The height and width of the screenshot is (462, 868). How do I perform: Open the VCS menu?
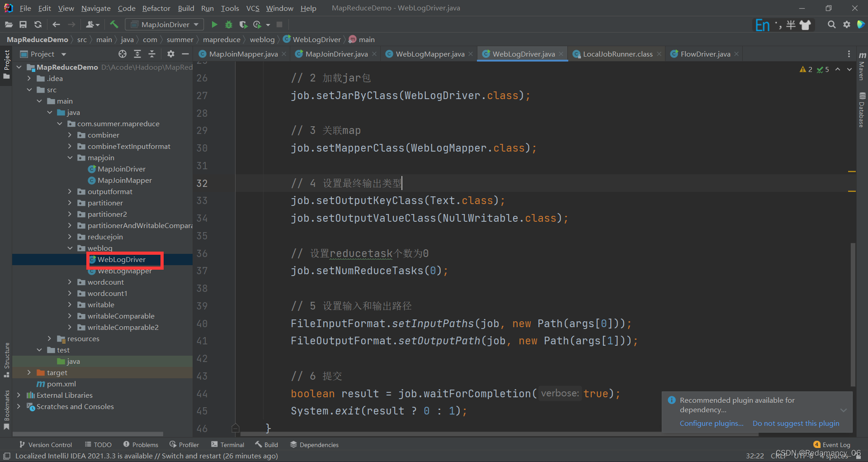(x=253, y=8)
